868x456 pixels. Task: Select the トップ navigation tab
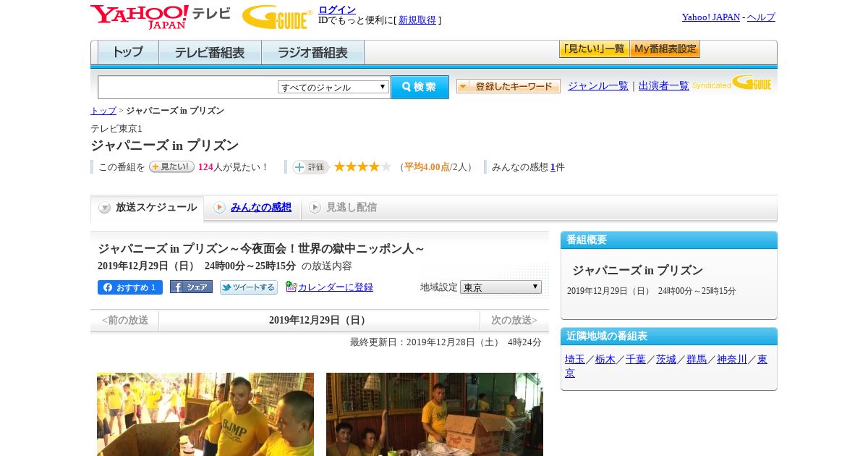[x=128, y=53]
